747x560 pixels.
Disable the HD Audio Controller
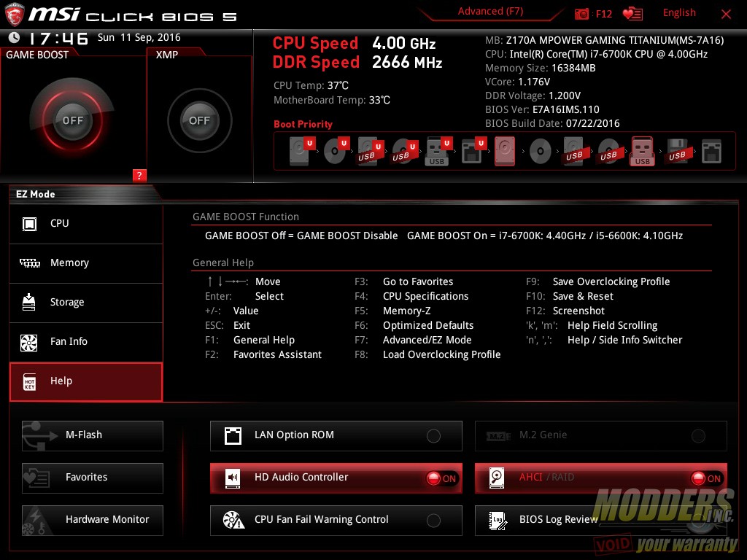point(336,478)
